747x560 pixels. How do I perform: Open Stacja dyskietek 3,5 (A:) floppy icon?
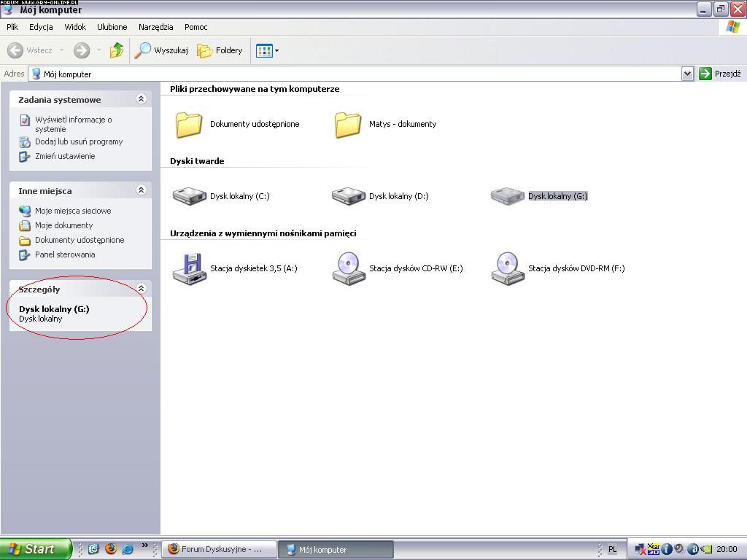coord(190,268)
